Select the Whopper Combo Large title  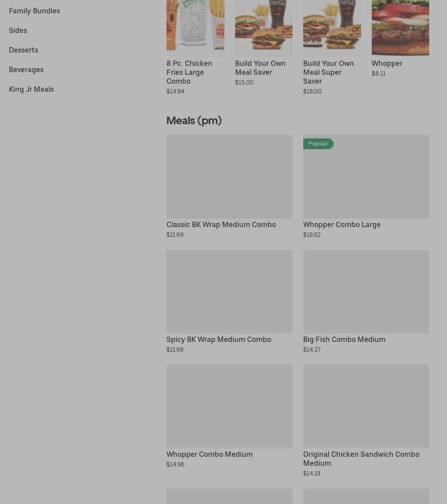point(341,224)
